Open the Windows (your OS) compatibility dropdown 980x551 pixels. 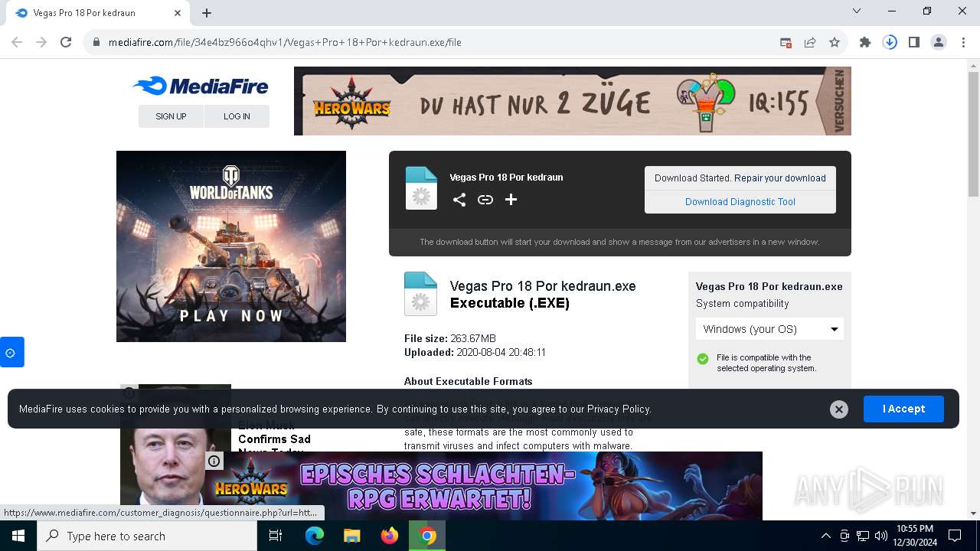click(769, 329)
